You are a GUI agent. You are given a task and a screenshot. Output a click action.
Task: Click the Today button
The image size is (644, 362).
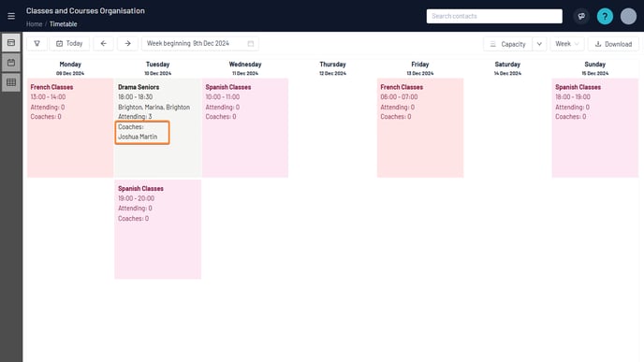point(69,44)
